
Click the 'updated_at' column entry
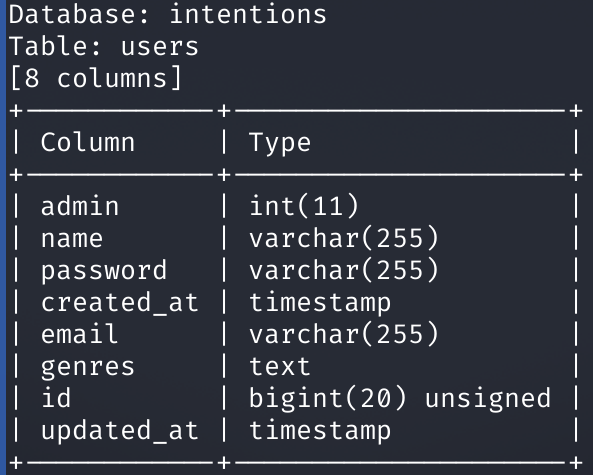pos(120,431)
